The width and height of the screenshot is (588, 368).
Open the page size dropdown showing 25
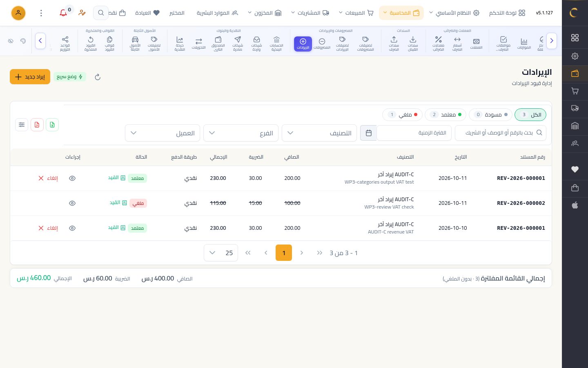[221, 253]
